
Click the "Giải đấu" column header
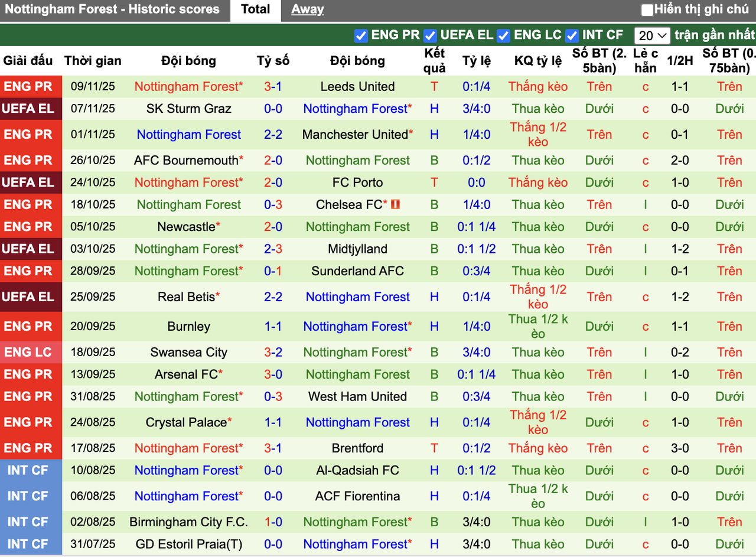pos(28,61)
